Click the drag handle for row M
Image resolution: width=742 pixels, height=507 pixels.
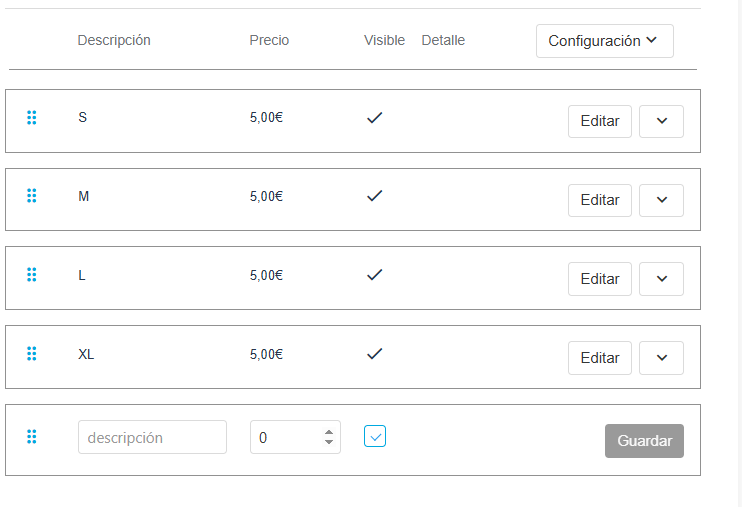(32, 196)
